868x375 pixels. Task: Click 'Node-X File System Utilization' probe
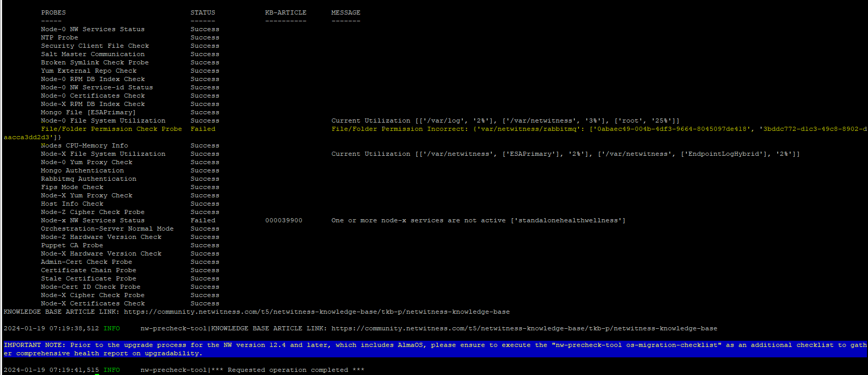pos(103,154)
